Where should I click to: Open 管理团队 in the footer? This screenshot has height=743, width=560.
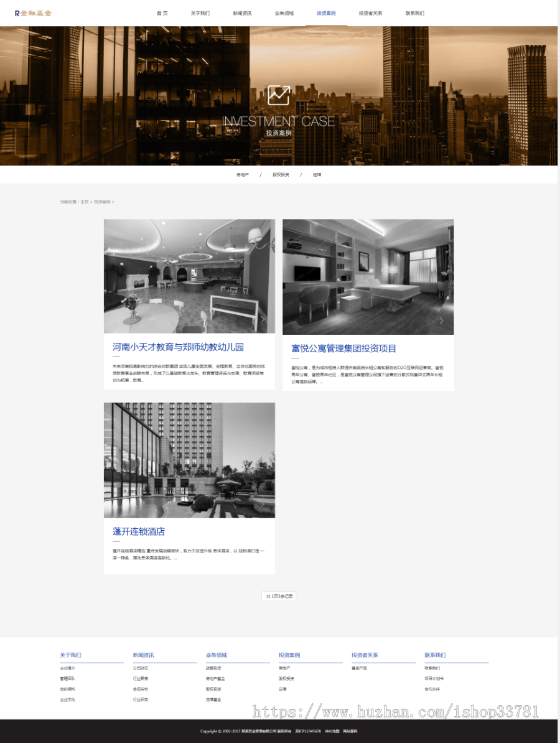68,678
